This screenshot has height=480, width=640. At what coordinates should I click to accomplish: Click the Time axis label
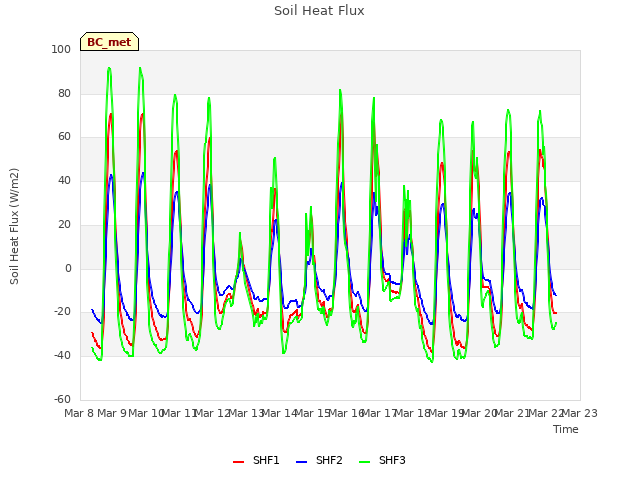click(566, 429)
